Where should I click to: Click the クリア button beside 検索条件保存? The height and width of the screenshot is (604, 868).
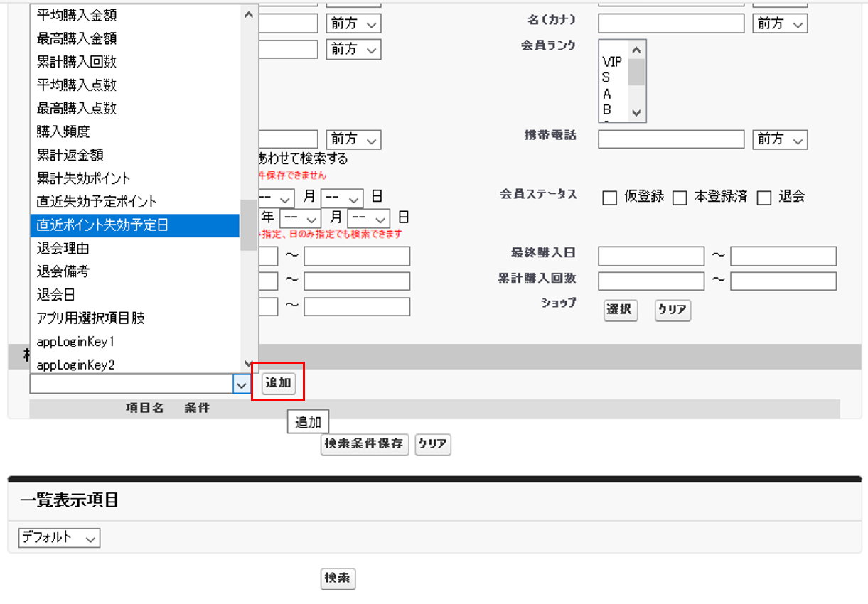[x=432, y=444]
